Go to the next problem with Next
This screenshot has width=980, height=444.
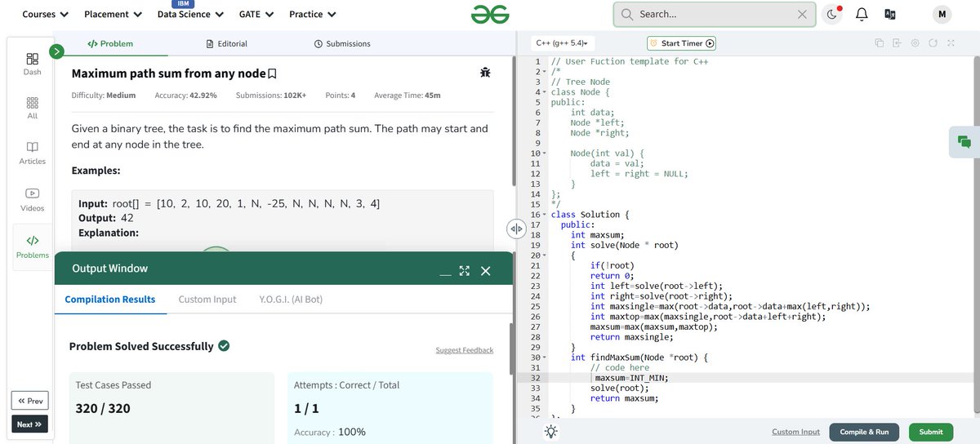(x=30, y=424)
